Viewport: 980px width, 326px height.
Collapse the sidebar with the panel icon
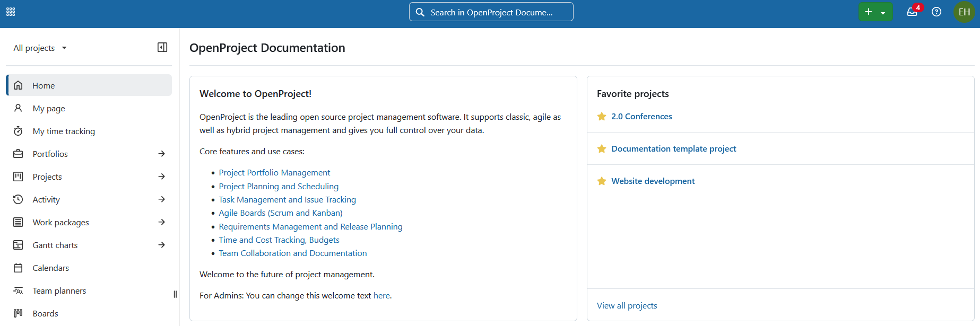coord(162,47)
